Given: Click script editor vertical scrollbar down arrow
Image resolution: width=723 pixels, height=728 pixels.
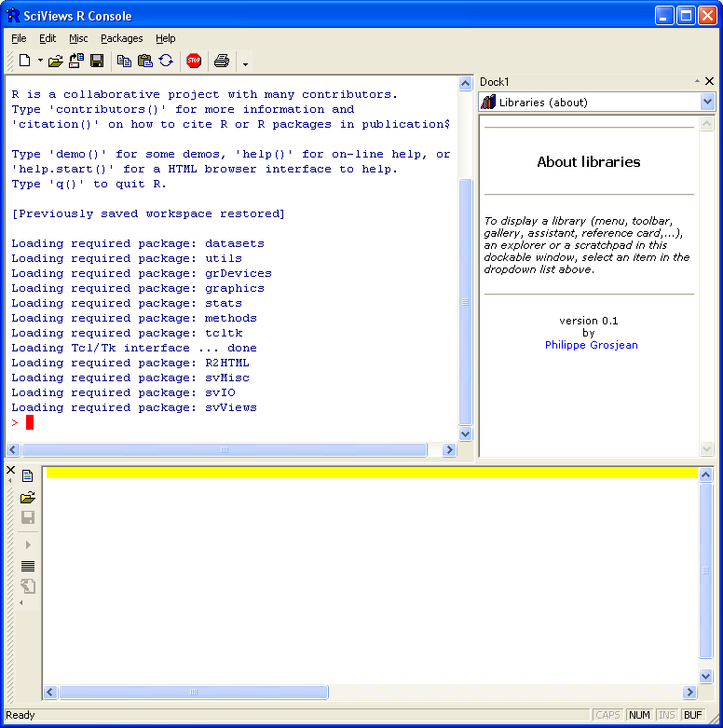Looking at the screenshot, I should pos(706,676).
